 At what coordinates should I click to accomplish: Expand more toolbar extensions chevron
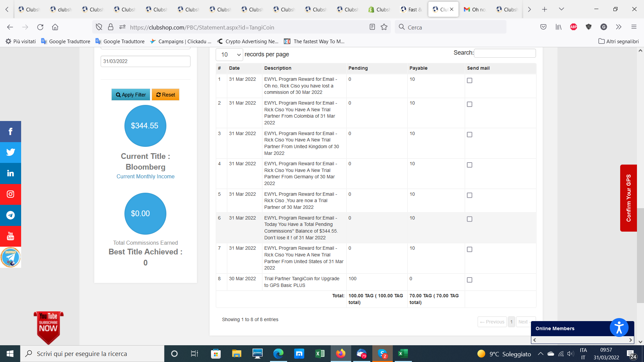click(x=619, y=27)
